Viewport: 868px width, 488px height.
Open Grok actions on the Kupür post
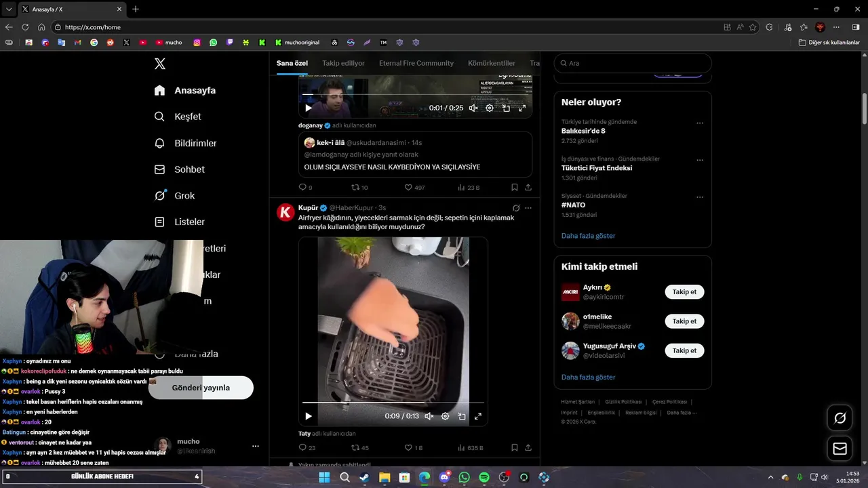click(516, 208)
